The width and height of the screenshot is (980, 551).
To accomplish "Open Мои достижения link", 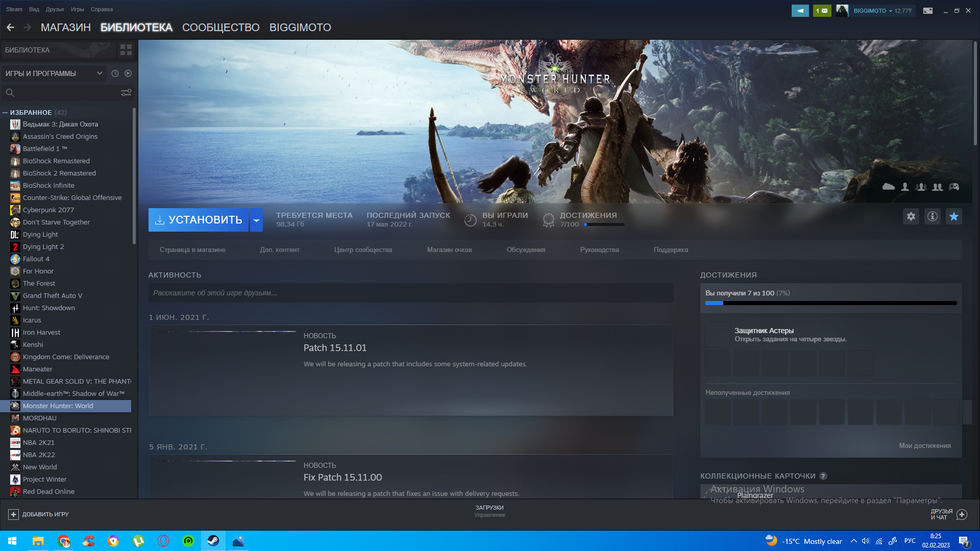I will 925,446.
